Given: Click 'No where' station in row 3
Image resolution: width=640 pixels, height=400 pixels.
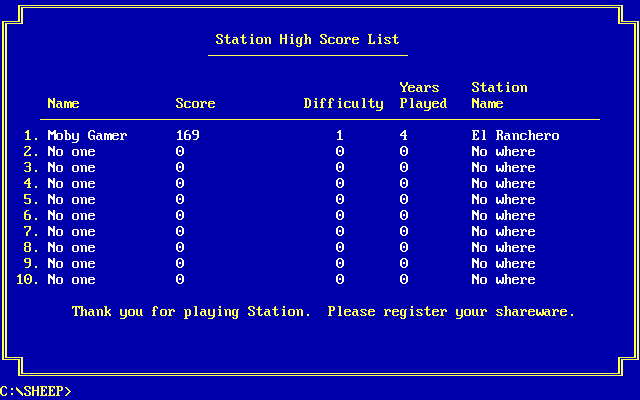Looking at the screenshot, I should tap(503, 167).
